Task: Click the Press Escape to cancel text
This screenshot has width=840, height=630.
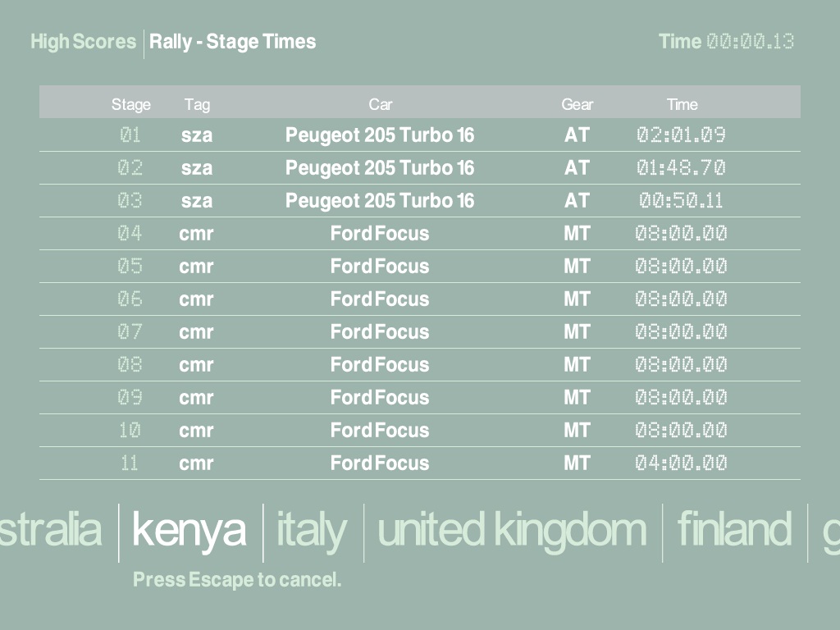Action: click(237, 580)
